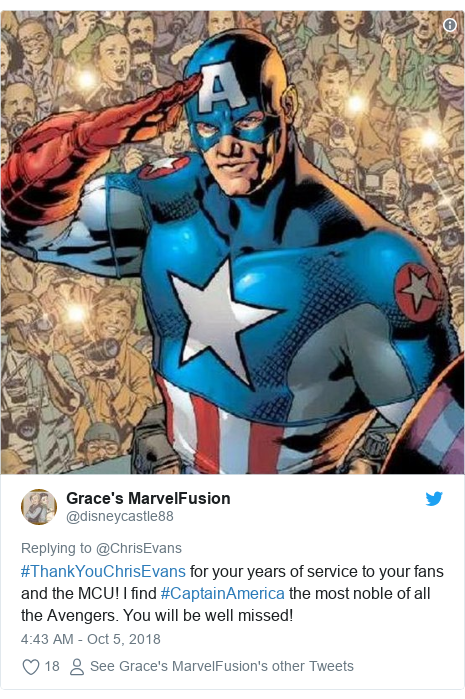The height and width of the screenshot is (699, 465).
Task: Click the Twitter bird logo
Action: coord(434,498)
